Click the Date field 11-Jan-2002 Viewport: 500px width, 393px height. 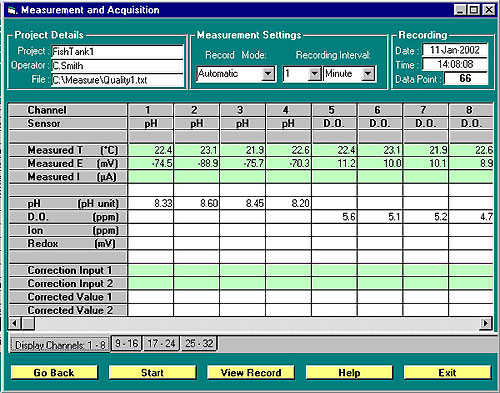(455, 50)
